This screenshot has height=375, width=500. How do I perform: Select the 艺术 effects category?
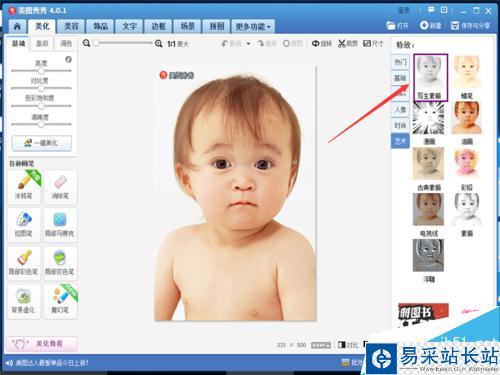(400, 141)
